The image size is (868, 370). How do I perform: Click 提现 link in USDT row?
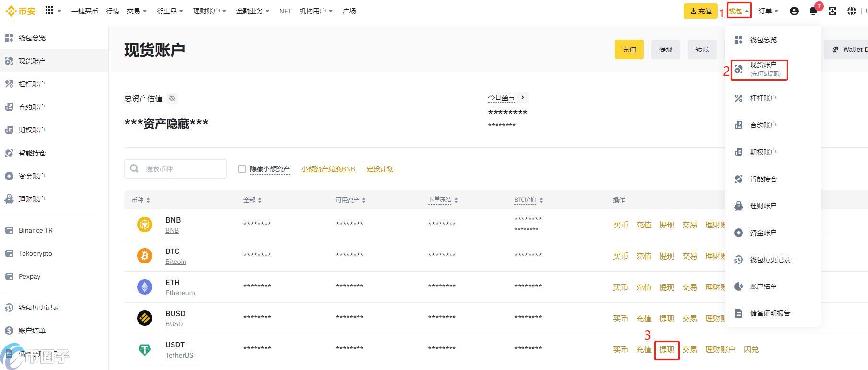point(667,350)
